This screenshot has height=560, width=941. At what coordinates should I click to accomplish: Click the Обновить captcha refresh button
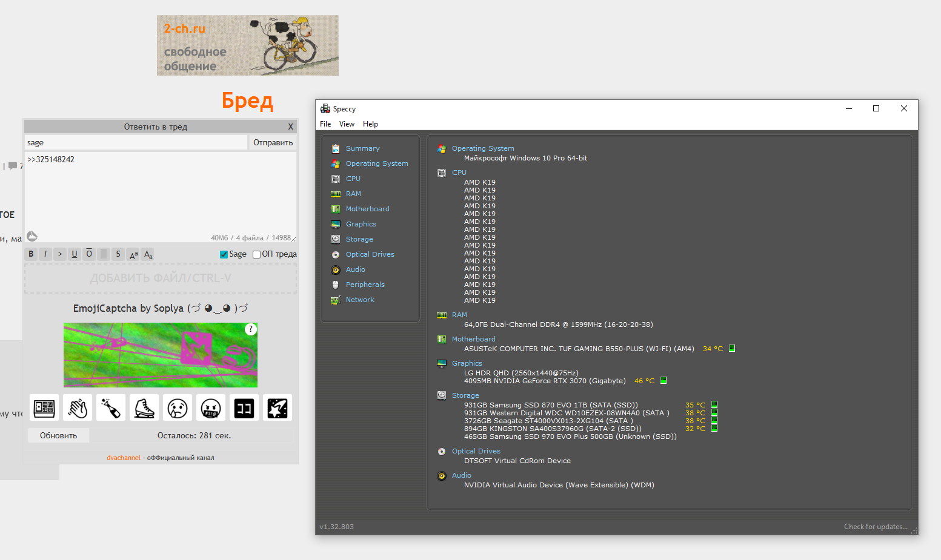[x=58, y=435]
